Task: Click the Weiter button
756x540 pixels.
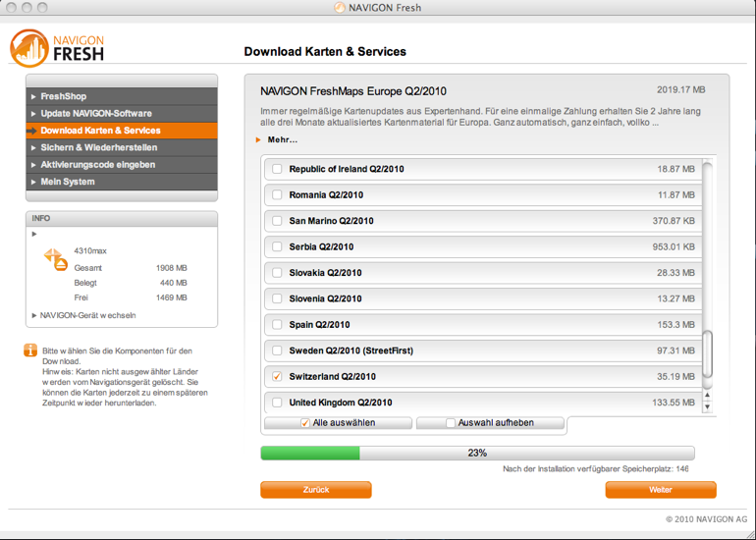Action: (661, 490)
